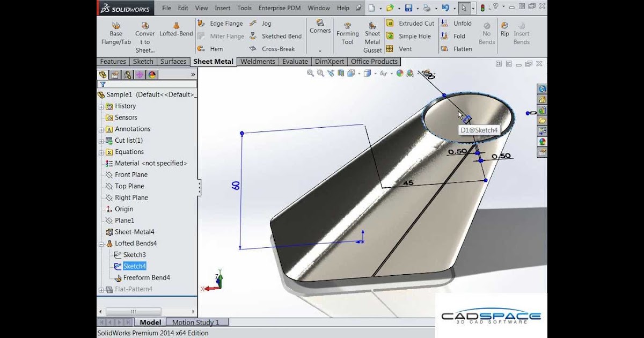Open the Insert menu
Image resolution: width=644 pixels, height=338 pixels.
[222, 8]
